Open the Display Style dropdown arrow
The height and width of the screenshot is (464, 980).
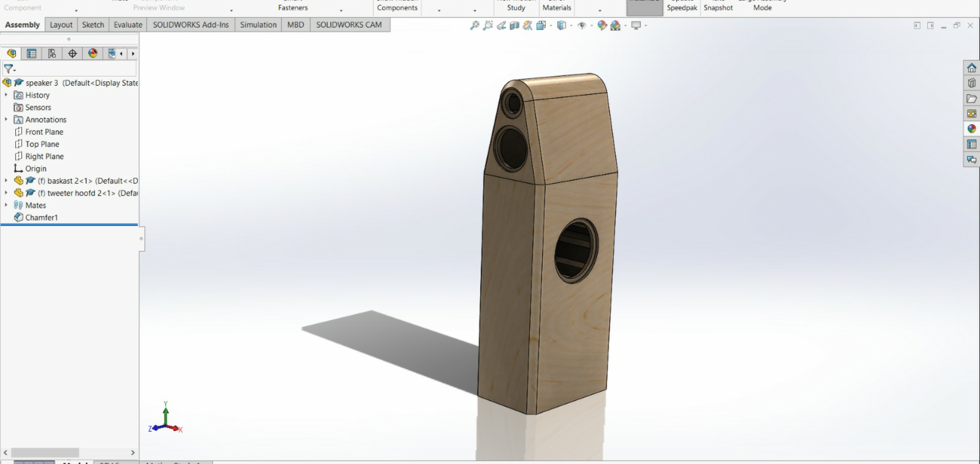[x=572, y=26]
